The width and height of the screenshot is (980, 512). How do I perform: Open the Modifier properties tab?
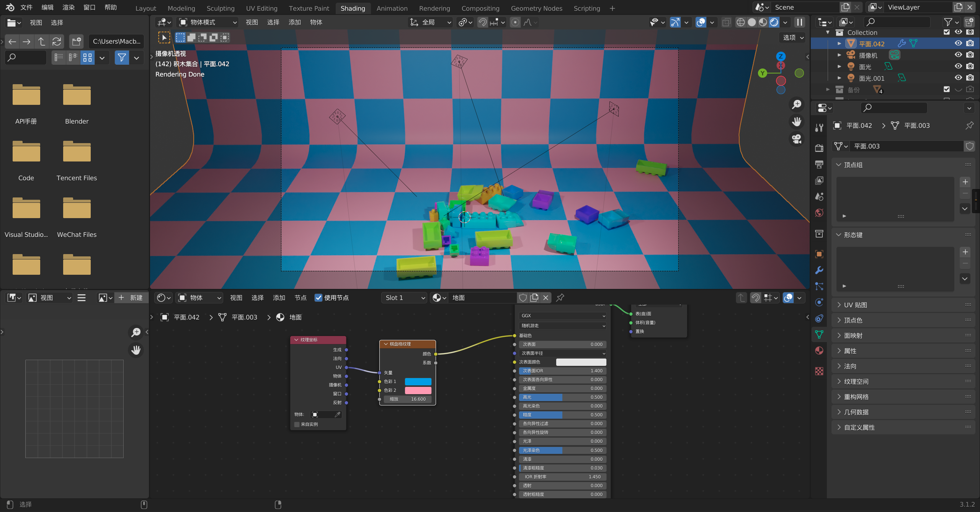pos(819,270)
